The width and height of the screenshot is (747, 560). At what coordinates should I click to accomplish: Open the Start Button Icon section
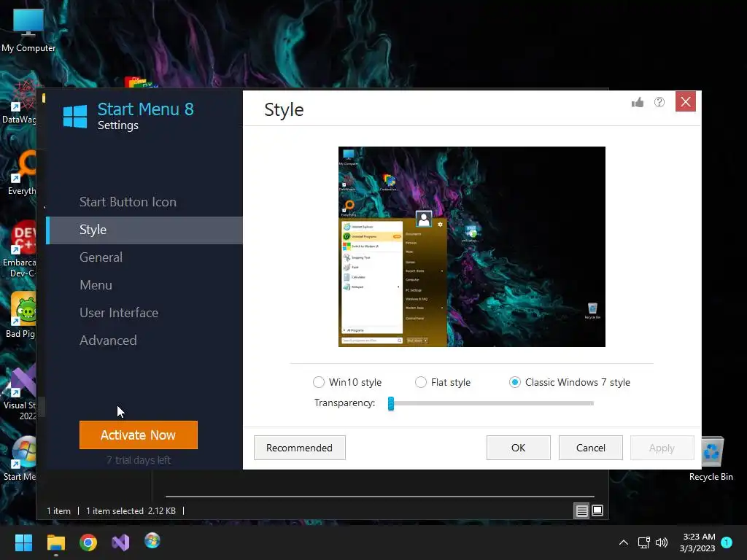coord(128,202)
